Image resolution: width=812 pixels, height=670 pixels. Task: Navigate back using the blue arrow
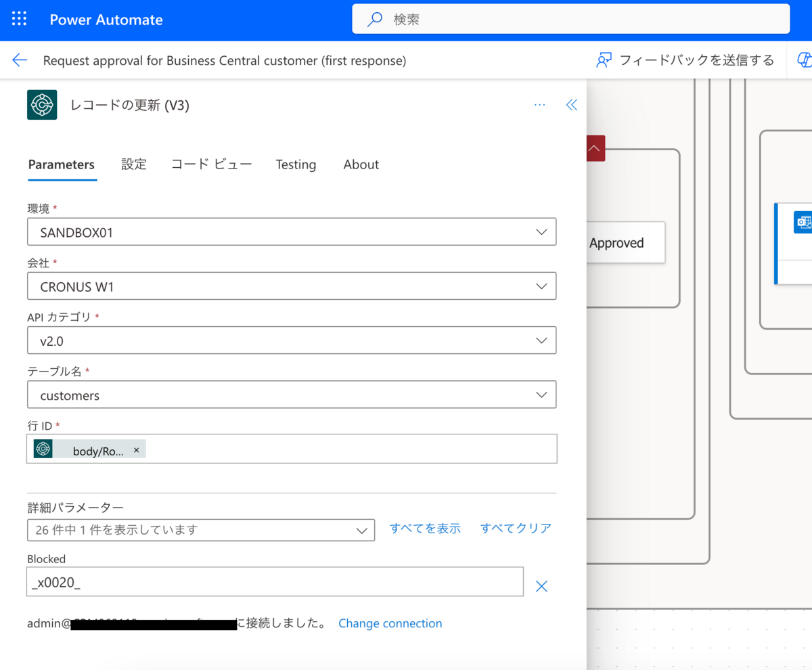(x=19, y=60)
